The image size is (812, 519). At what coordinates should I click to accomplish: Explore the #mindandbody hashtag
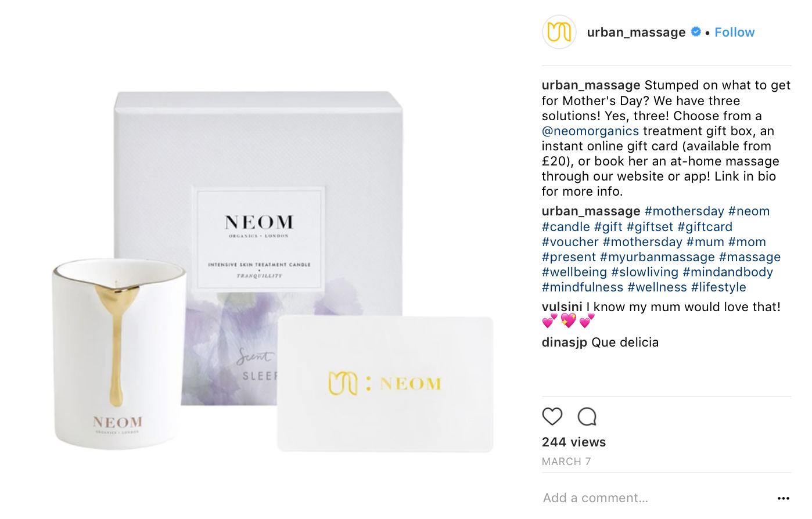(x=728, y=272)
